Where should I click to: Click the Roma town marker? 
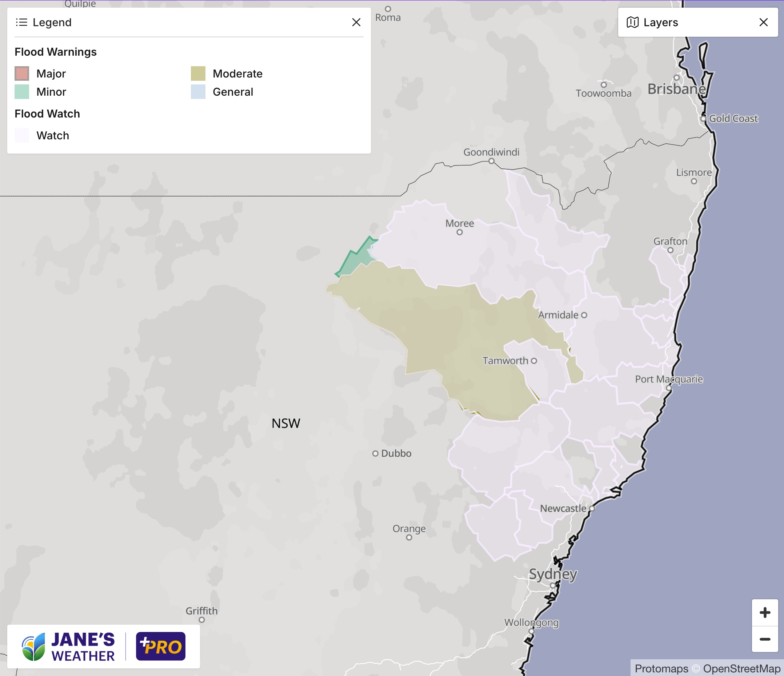click(x=388, y=9)
